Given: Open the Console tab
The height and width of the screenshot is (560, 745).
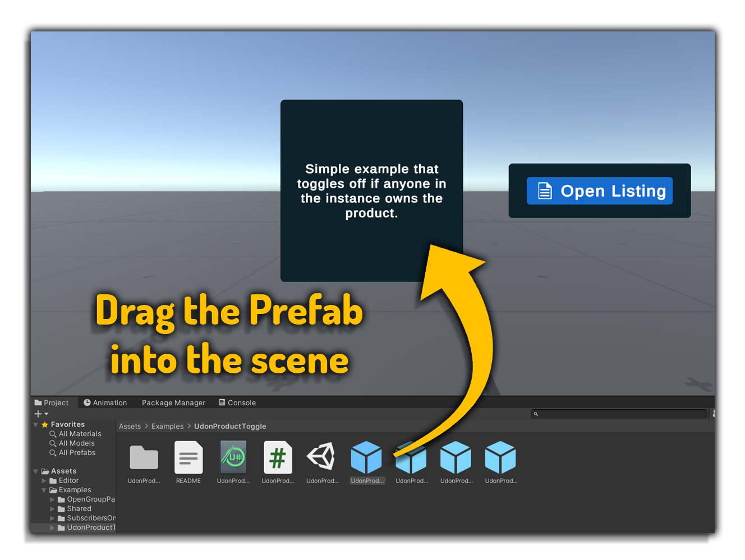Looking at the screenshot, I should pyautogui.click(x=237, y=402).
